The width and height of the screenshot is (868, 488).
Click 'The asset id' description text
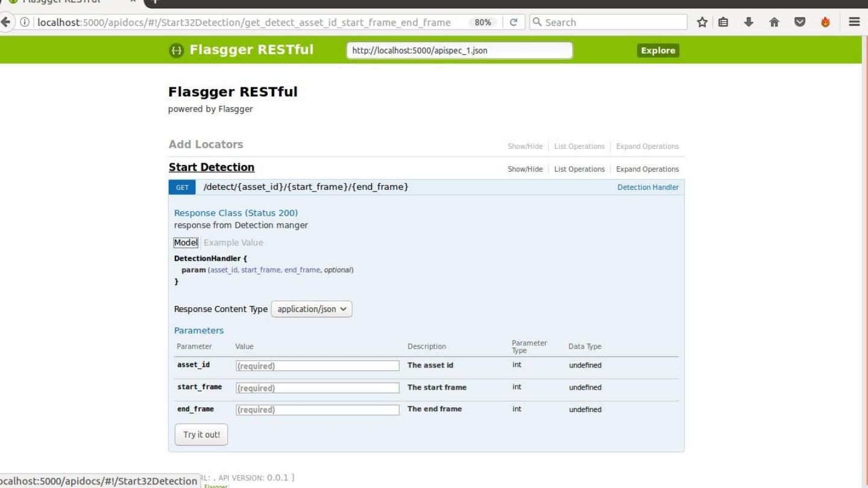click(430, 365)
